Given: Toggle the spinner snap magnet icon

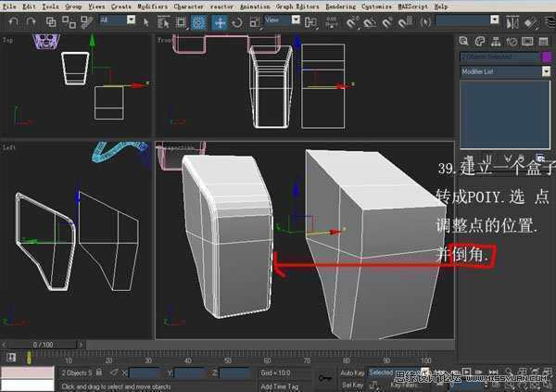Looking at the screenshot, I should point(405,22).
